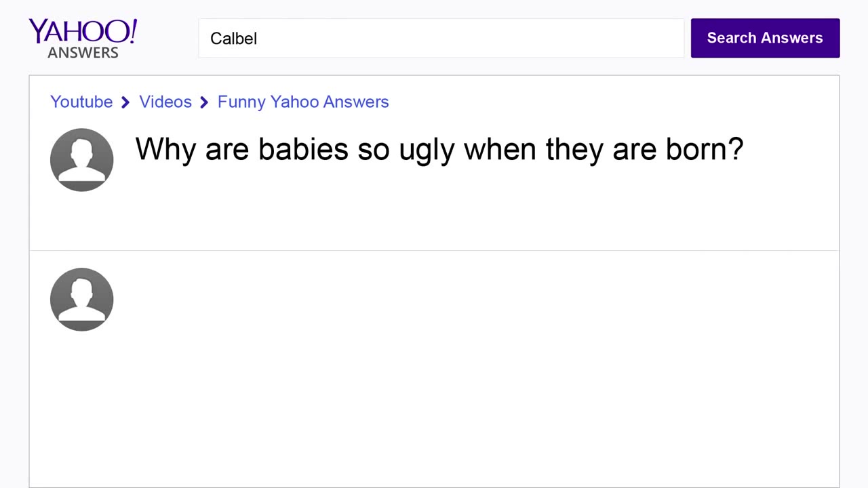
Task: Click inside the Calbel search field
Action: [x=441, y=38]
